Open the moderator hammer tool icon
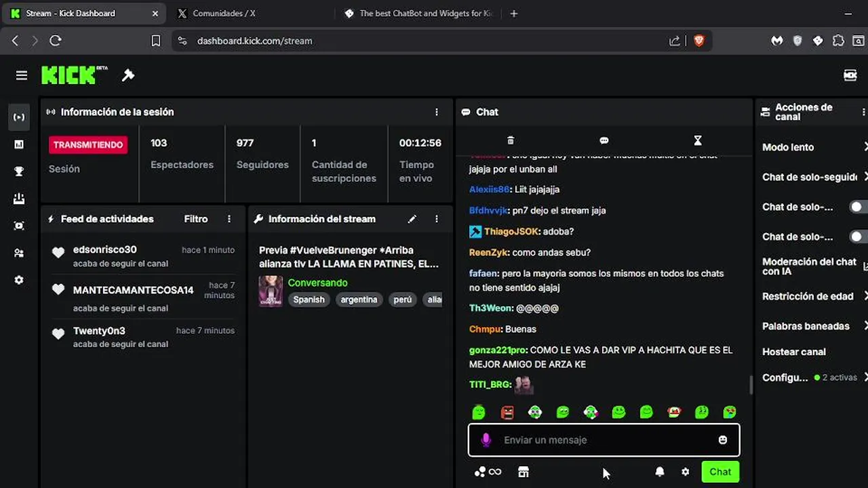This screenshot has width=868, height=488. 128,75
